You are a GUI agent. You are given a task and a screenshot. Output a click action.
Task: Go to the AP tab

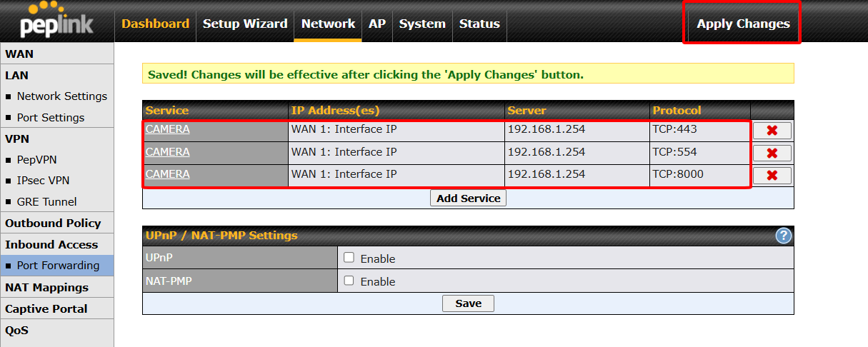click(376, 24)
